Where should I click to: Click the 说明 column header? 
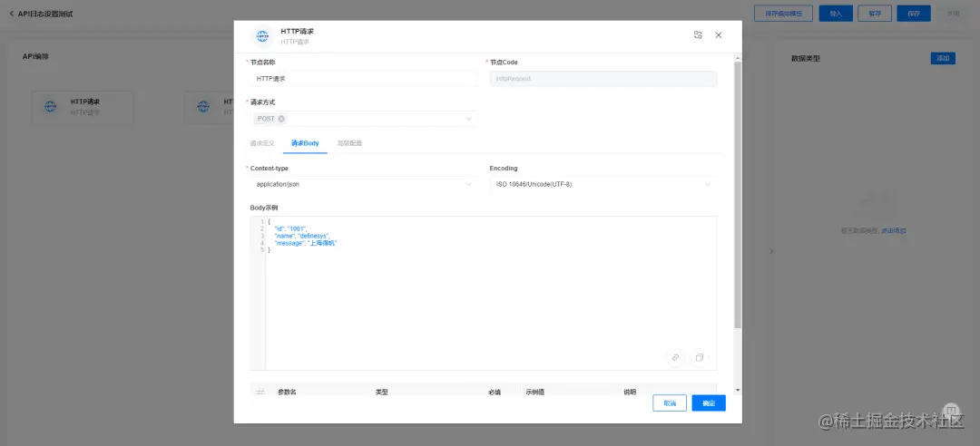click(x=630, y=393)
